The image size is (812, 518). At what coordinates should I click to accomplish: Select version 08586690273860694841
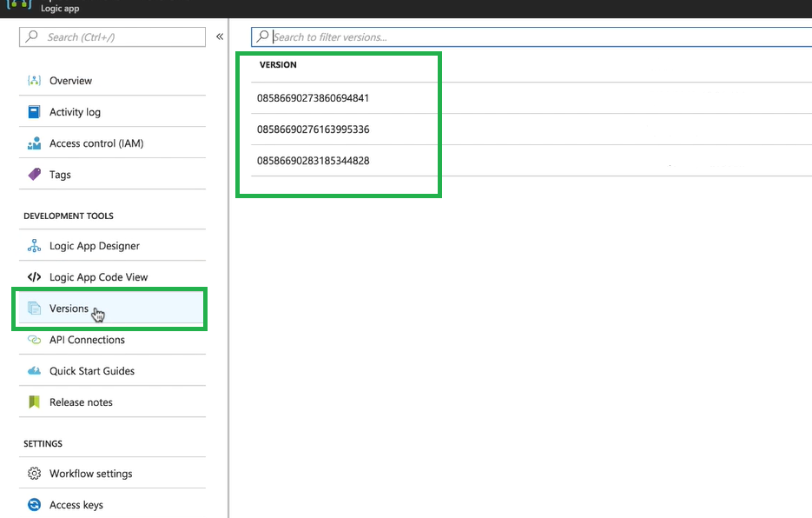(313, 98)
